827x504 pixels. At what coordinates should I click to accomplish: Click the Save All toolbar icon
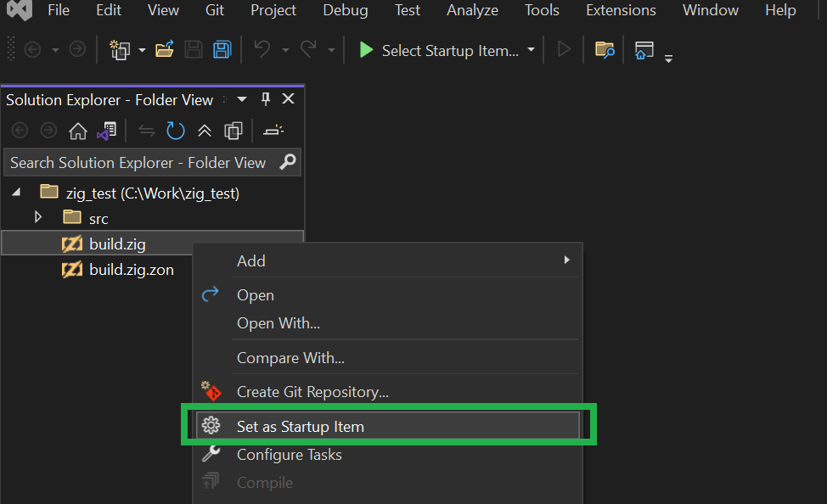(x=222, y=50)
